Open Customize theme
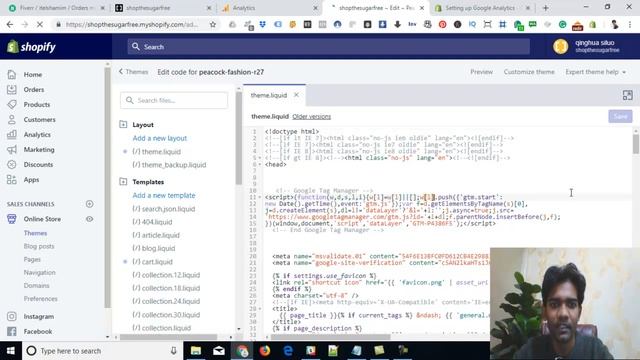This screenshot has height=360, width=640. pyautogui.click(x=529, y=72)
